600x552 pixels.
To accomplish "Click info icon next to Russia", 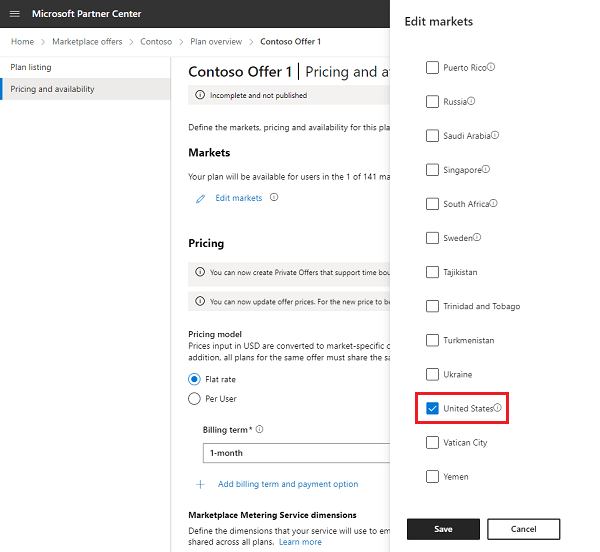I will point(471,101).
